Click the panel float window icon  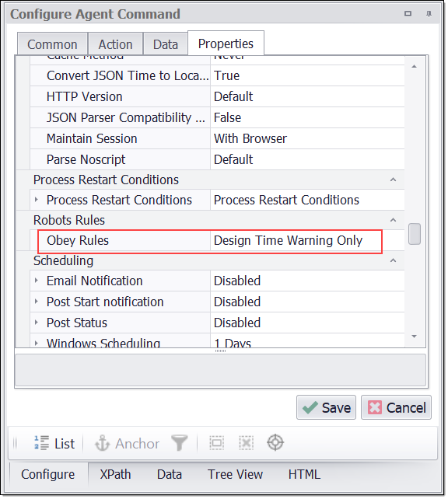[408, 14]
